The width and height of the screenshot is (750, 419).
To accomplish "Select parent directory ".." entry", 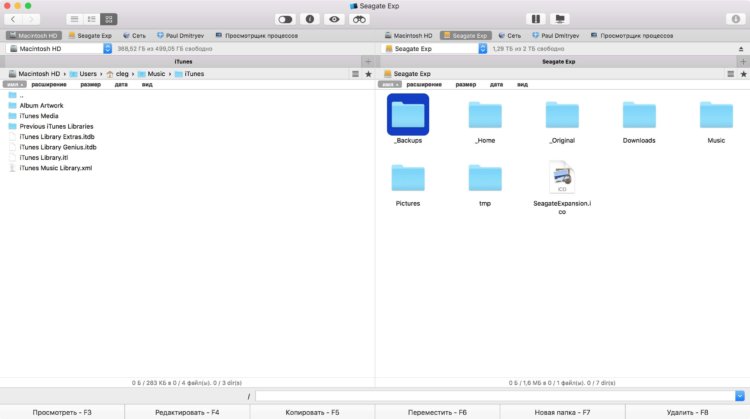I will pos(16,95).
